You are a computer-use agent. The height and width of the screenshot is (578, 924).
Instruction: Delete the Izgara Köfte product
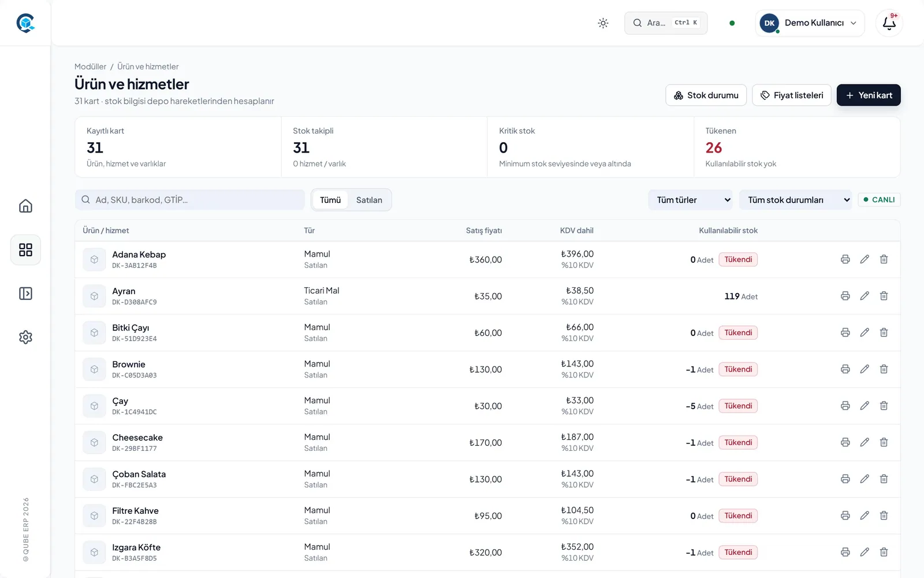[x=884, y=552]
